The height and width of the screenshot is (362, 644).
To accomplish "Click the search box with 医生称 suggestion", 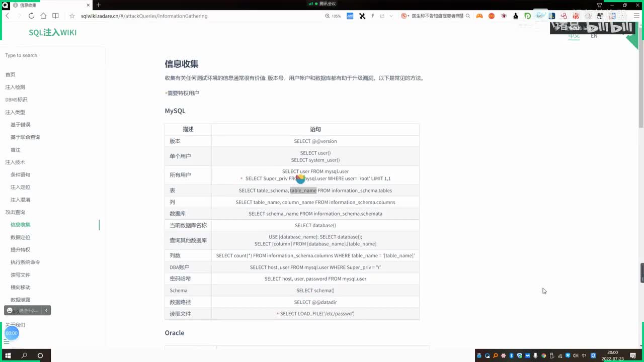I will (x=437, y=16).
